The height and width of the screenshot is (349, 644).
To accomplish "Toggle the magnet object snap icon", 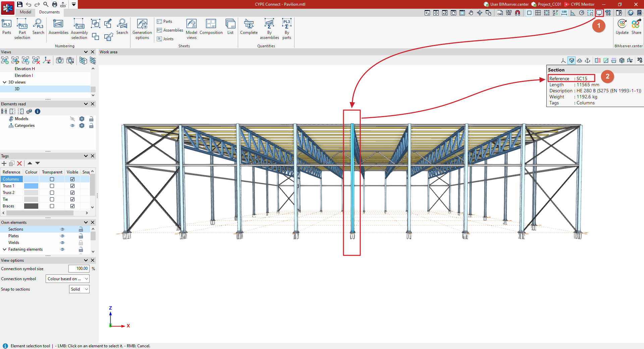I will coord(518,13).
